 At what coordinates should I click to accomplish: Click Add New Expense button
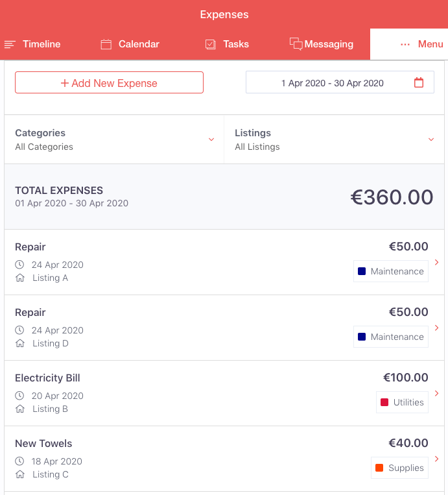[x=109, y=82]
